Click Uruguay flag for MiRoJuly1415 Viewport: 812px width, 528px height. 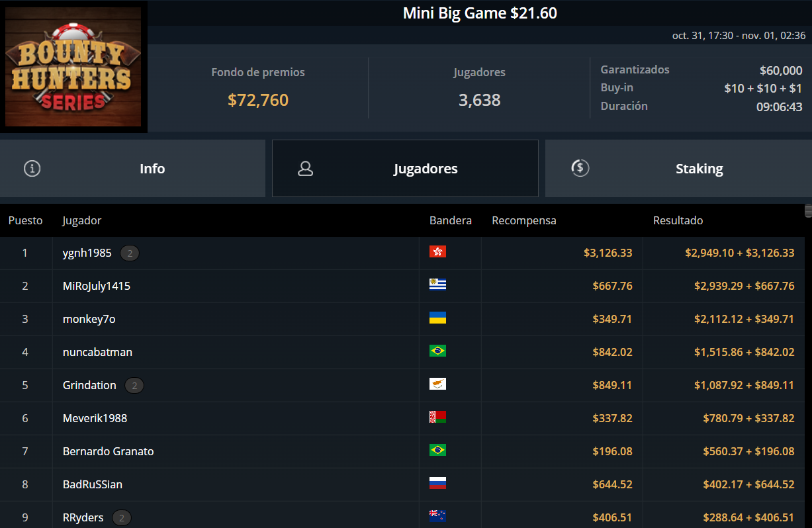coord(437,285)
